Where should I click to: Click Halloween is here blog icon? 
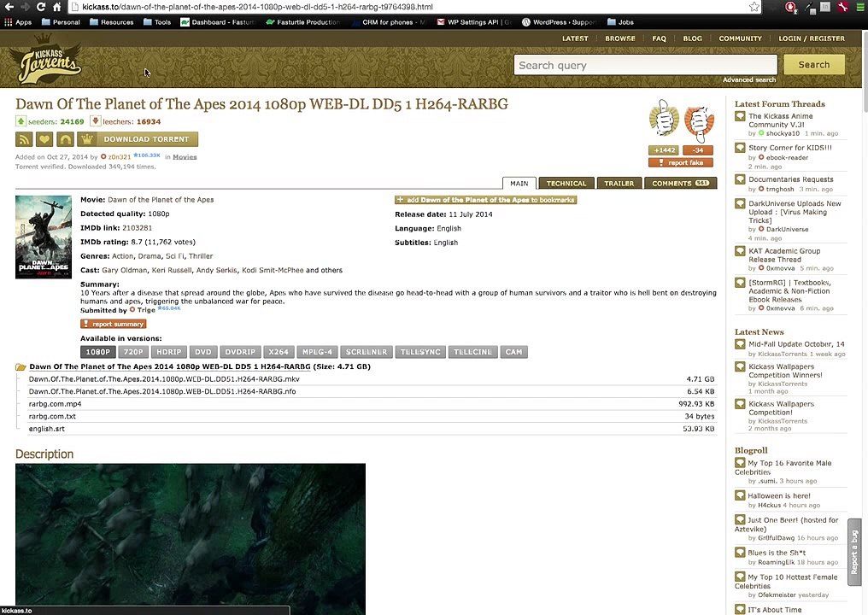point(740,495)
